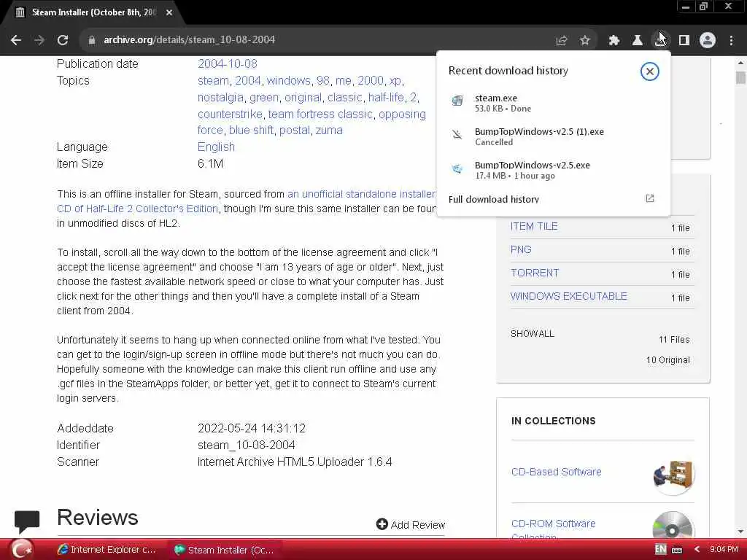Click the vertical scrollbar thumb
Image resolution: width=747 pixels, height=560 pixels.
(740, 77)
